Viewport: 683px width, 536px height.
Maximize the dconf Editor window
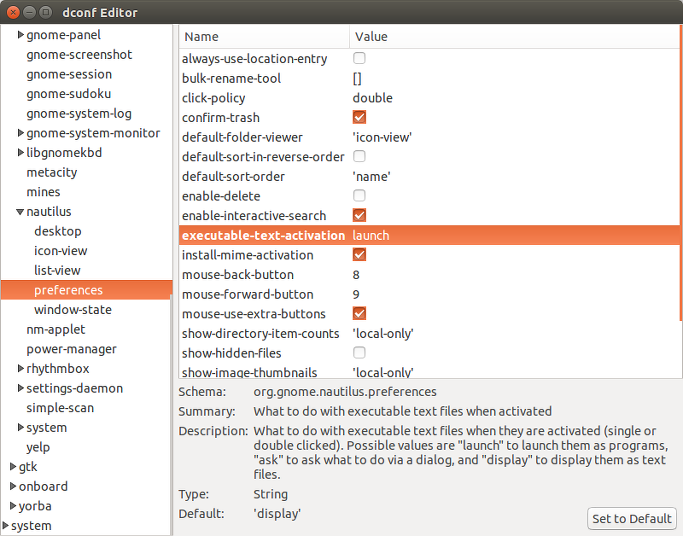point(45,12)
